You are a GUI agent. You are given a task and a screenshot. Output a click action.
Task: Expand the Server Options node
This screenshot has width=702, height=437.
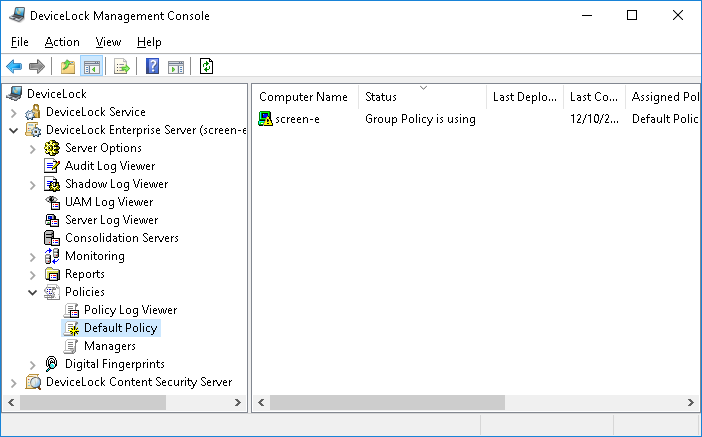(x=33, y=148)
